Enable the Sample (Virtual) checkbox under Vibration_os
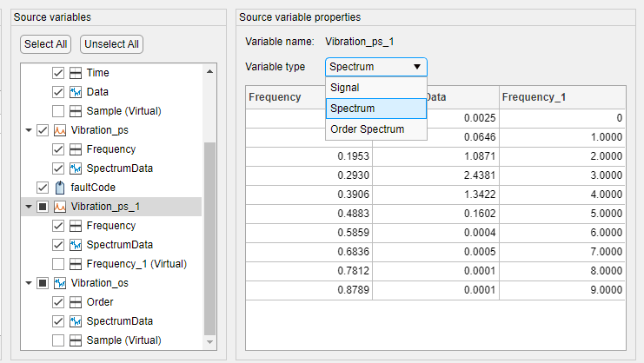644x363 pixels. [58, 340]
